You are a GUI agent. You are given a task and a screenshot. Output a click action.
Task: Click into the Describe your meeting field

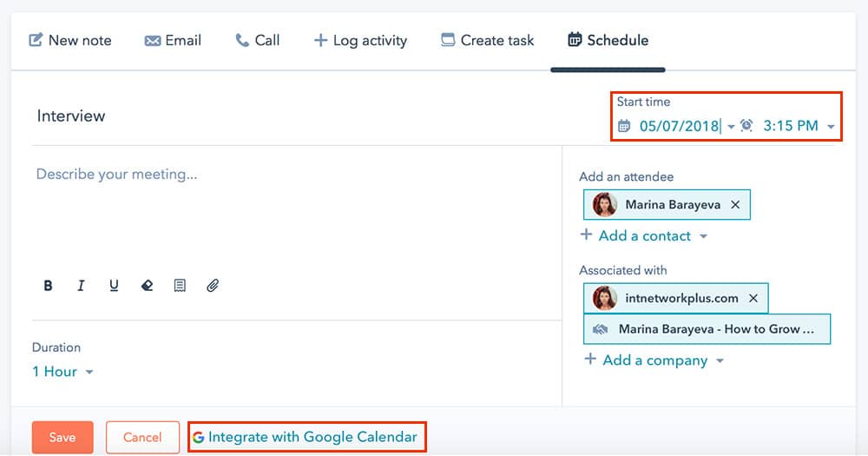click(286, 208)
